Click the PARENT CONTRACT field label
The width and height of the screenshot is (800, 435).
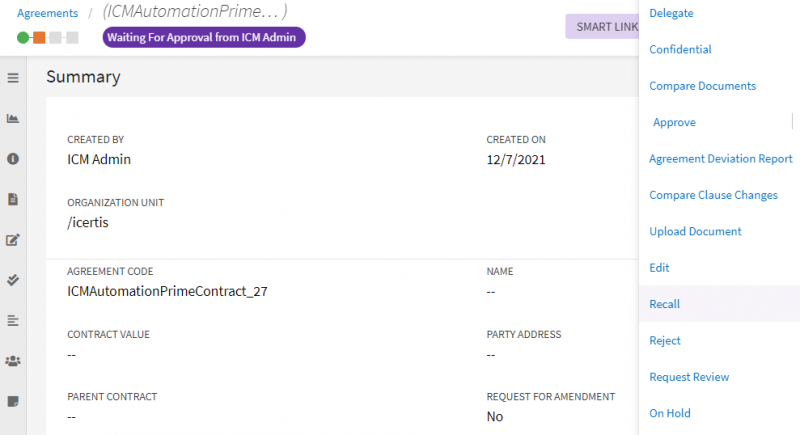(x=112, y=397)
